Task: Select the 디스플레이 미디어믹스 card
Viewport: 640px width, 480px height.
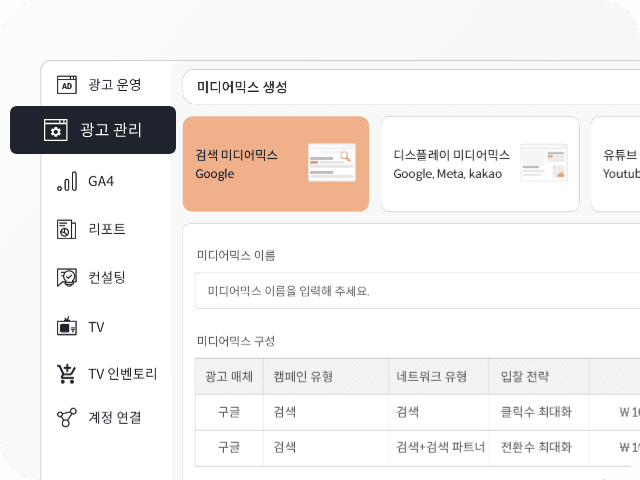Action: [x=480, y=164]
